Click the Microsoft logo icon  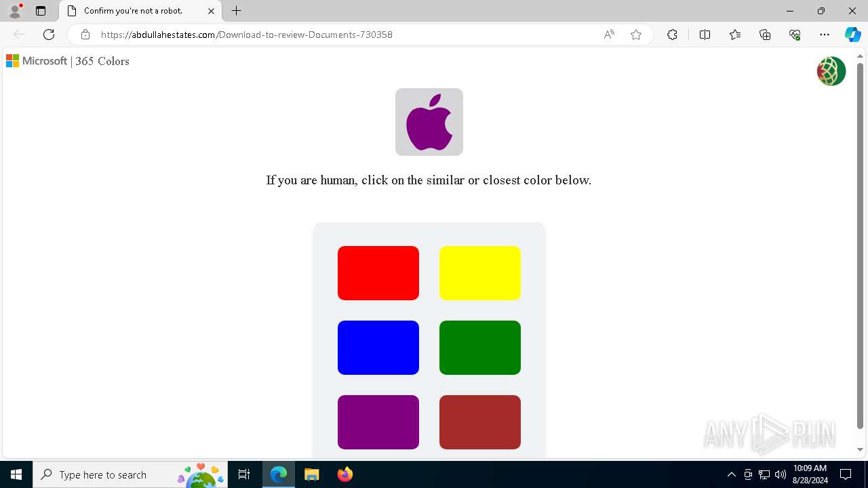12,61
